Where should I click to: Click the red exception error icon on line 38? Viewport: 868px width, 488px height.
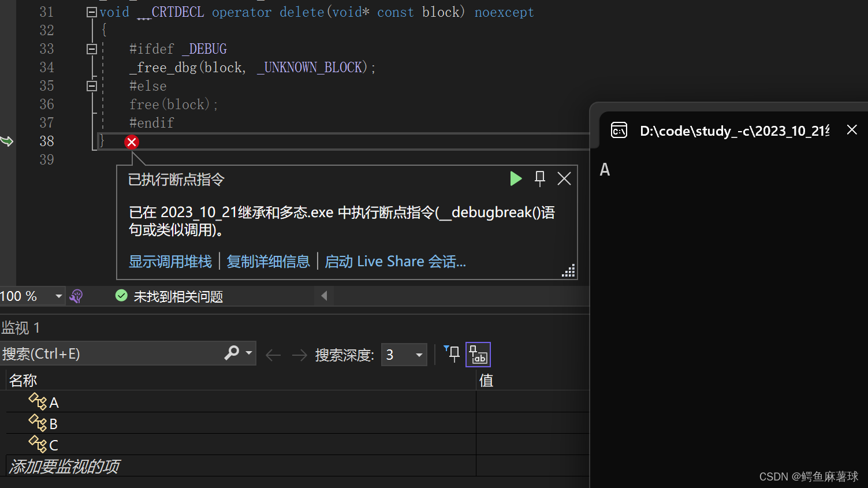tap(132, 142)
